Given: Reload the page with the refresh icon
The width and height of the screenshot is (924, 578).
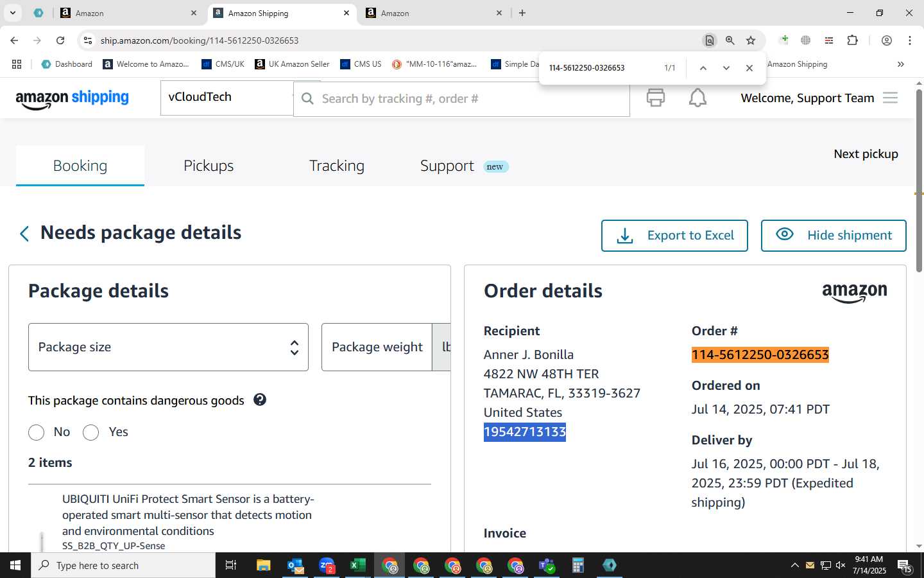Looking at the screenshot, I should click(x=60, y=40).
